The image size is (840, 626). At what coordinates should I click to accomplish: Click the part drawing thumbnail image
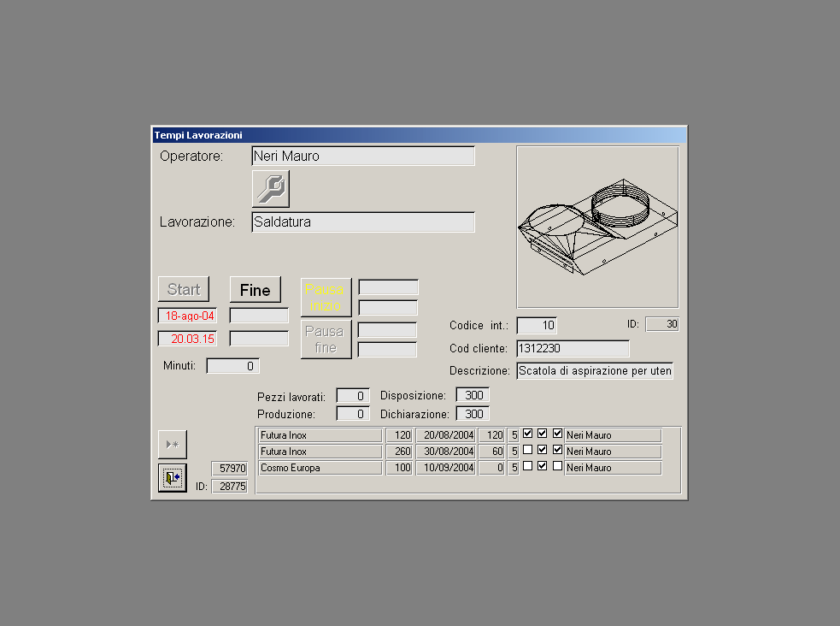tap(598, 227)
